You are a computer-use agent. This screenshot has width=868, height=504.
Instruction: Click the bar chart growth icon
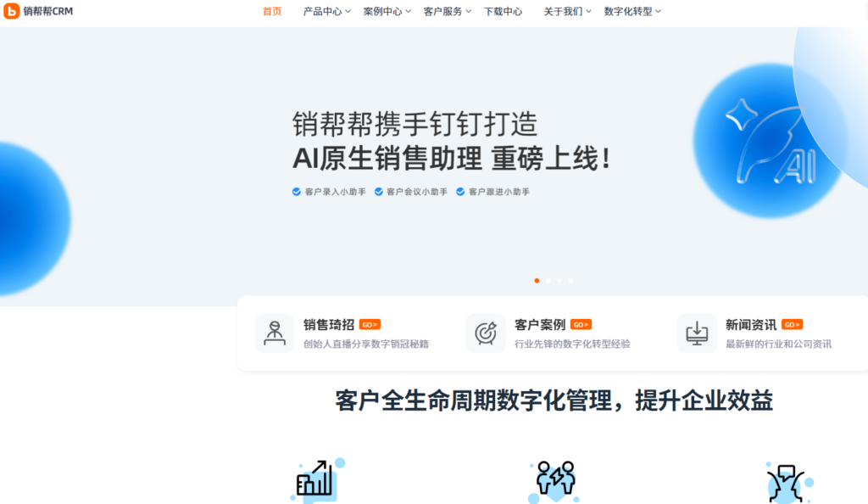[315, 480]
